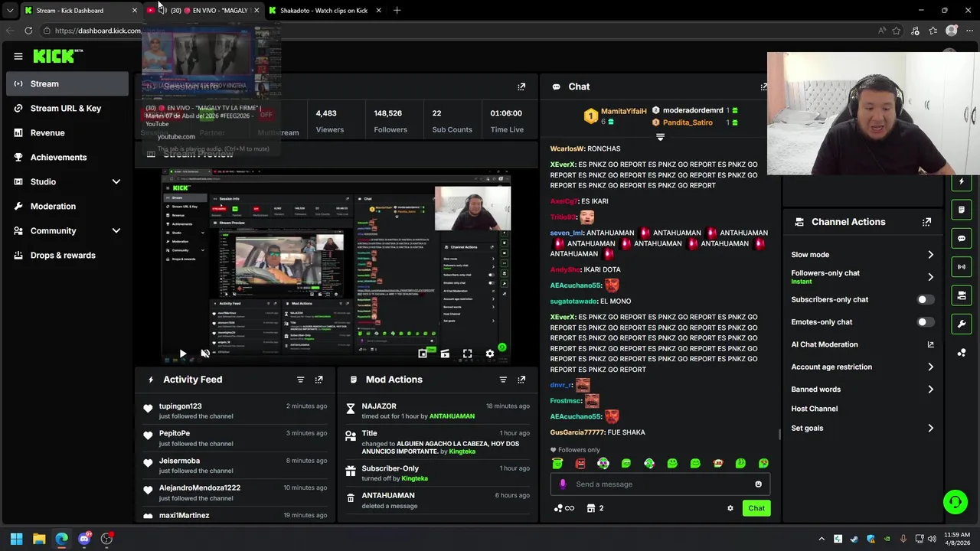Screen dimensions: 980x551
Task: Open the Revenue page
Action: click(x=67, y=133)
